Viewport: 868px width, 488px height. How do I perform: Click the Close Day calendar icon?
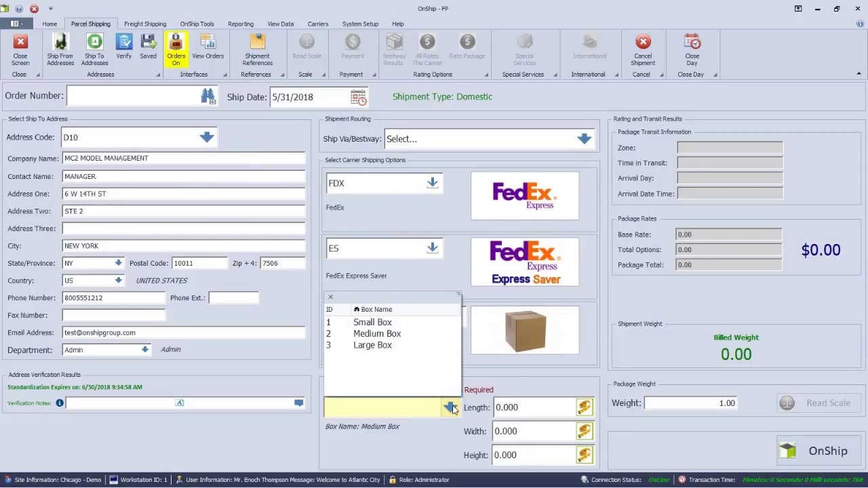[x=692, y=49]
